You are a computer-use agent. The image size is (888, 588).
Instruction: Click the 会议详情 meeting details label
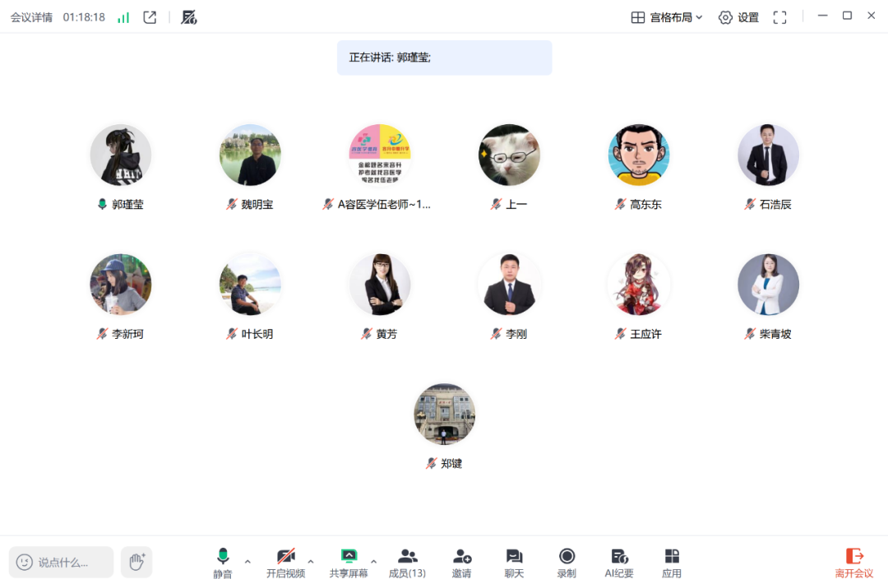(31, 17)
